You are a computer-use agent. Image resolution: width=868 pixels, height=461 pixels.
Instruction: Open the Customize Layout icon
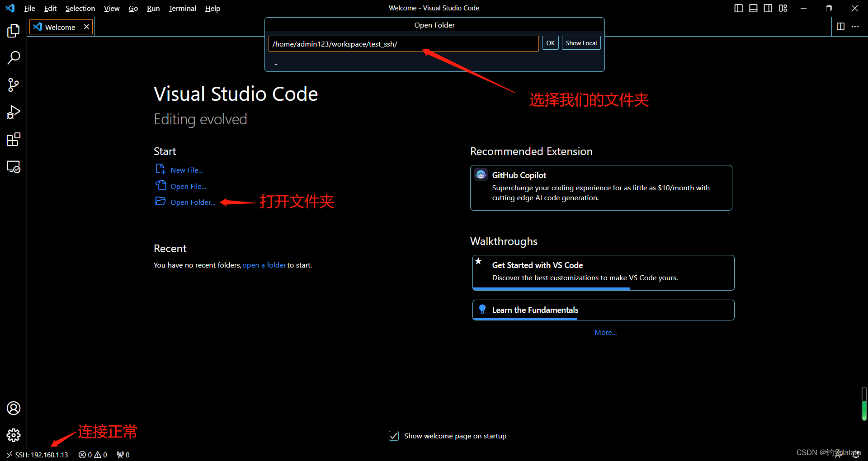point(783,8)
